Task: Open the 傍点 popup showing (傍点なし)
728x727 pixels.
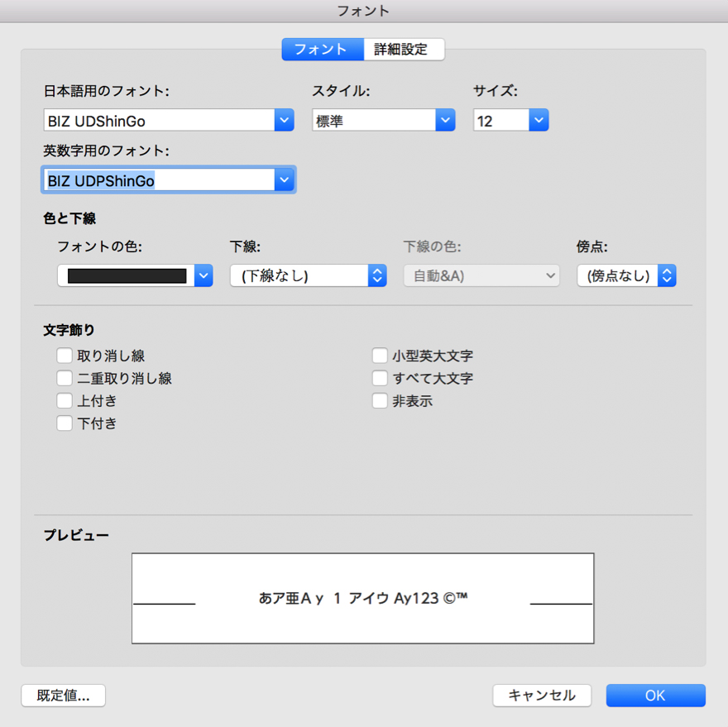Action: click(626, 275)
